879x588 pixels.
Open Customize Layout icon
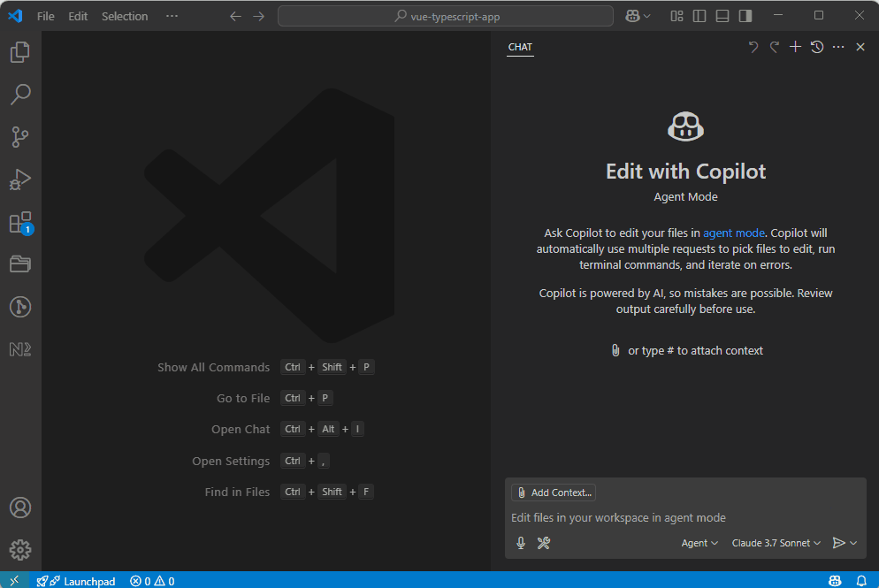coord(676,16)
